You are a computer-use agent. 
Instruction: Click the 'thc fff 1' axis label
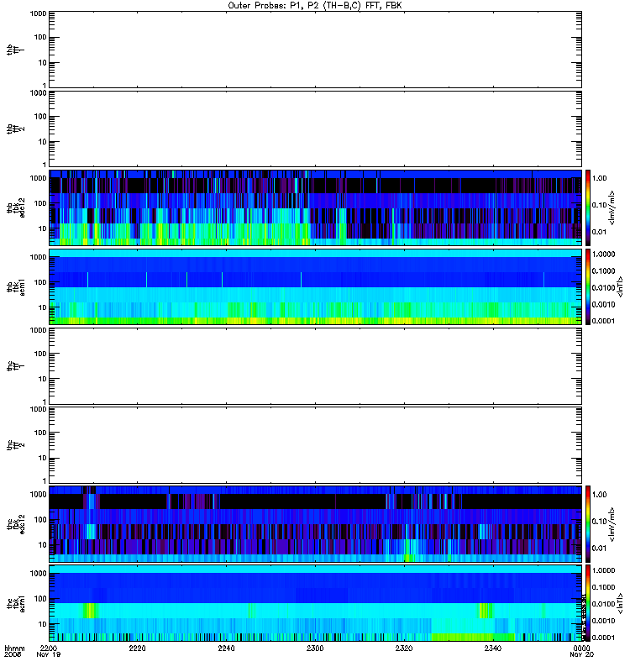[15, 366]
